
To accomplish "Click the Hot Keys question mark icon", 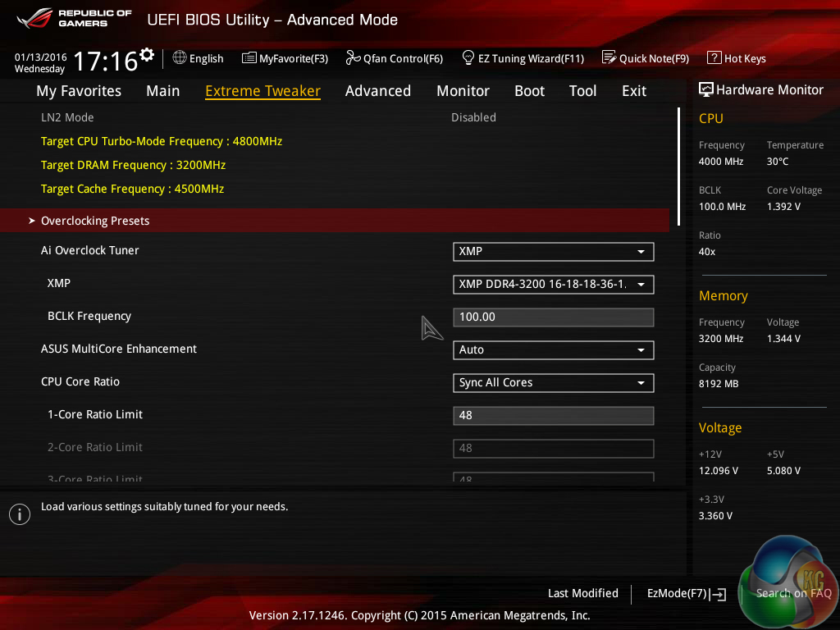I will pyautogui.click(x=714, y=57).
